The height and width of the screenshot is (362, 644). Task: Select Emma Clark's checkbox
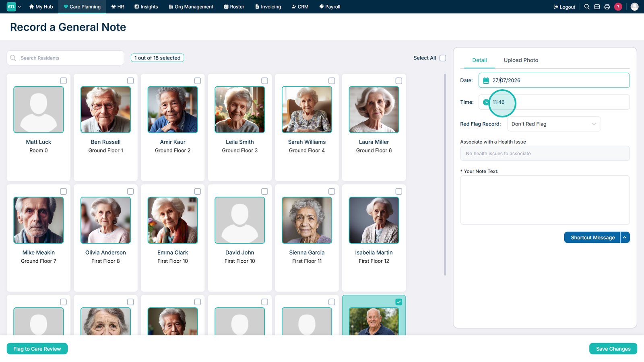198,191
